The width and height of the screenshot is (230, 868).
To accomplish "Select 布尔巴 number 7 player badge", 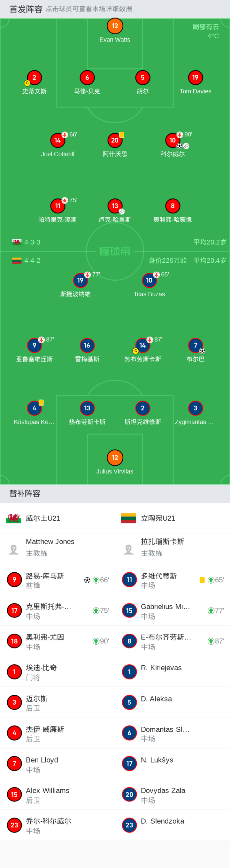I will pos(195,345).
